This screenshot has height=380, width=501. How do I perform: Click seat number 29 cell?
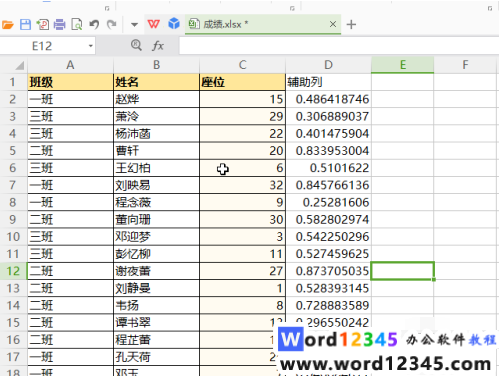pos(242,116)
